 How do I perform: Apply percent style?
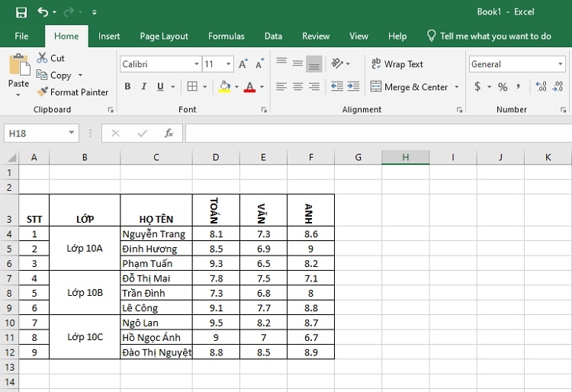pos(503,87)
